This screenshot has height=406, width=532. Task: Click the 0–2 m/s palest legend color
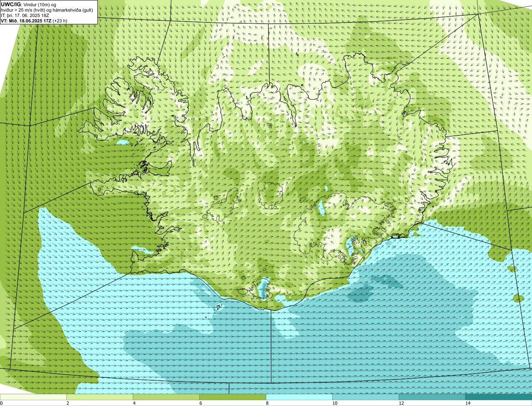pyautogui.click(x=33, y=397)
